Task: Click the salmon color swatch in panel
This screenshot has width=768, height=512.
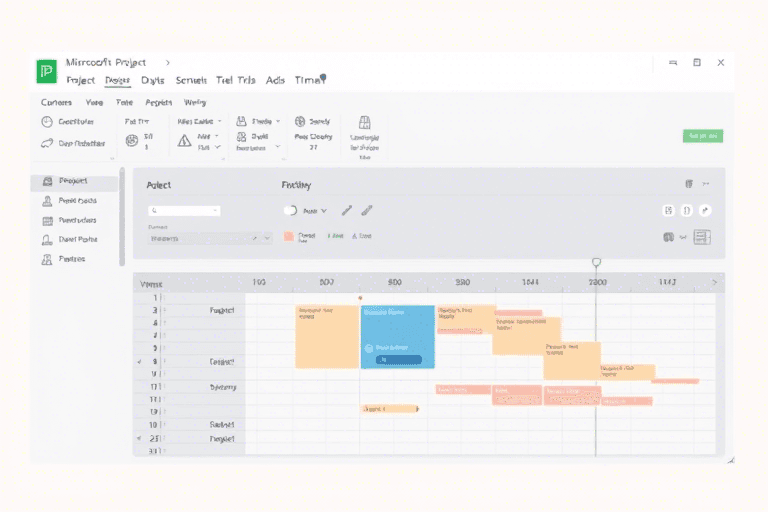Action: click(289, 236)
